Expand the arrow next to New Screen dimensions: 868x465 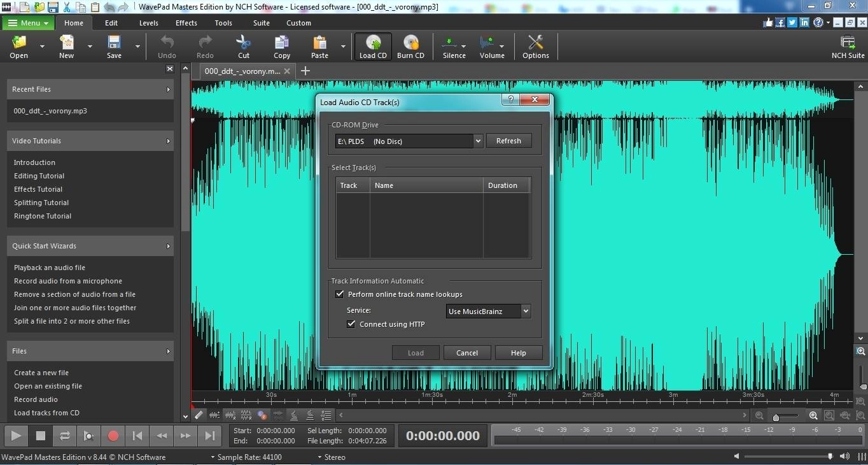pyautogui.click(x=90, y=46)
